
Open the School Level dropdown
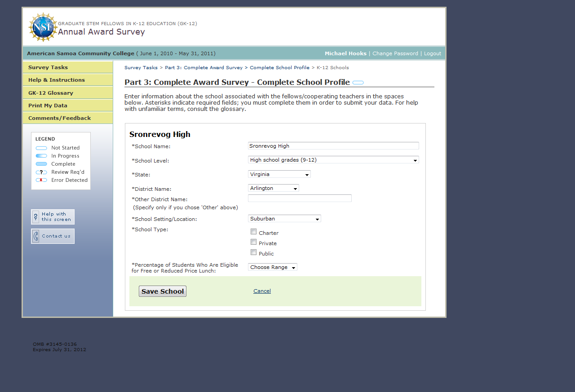point(333,160)
